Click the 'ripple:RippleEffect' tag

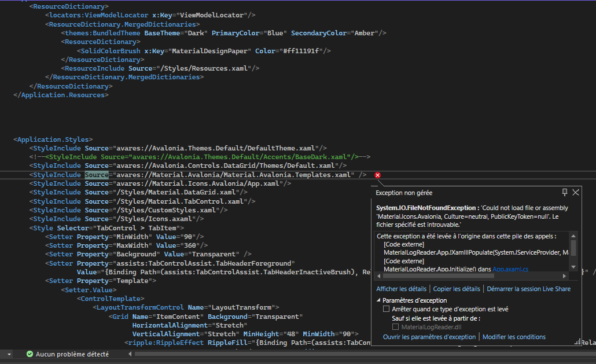pyautogui.click(x=166, y=343)
